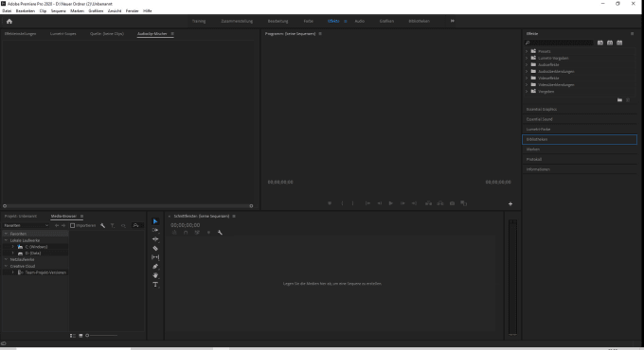The width and height of the screenshot is (644, 350).
Task: Adjust the Media Browser thumbnail zoom slider
Action: 102,336
